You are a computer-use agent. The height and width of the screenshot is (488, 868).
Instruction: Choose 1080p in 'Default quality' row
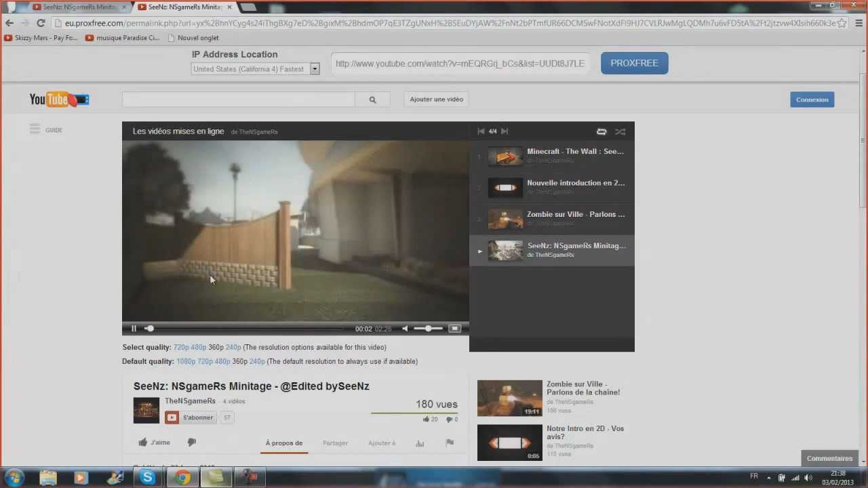pos(186,361)
